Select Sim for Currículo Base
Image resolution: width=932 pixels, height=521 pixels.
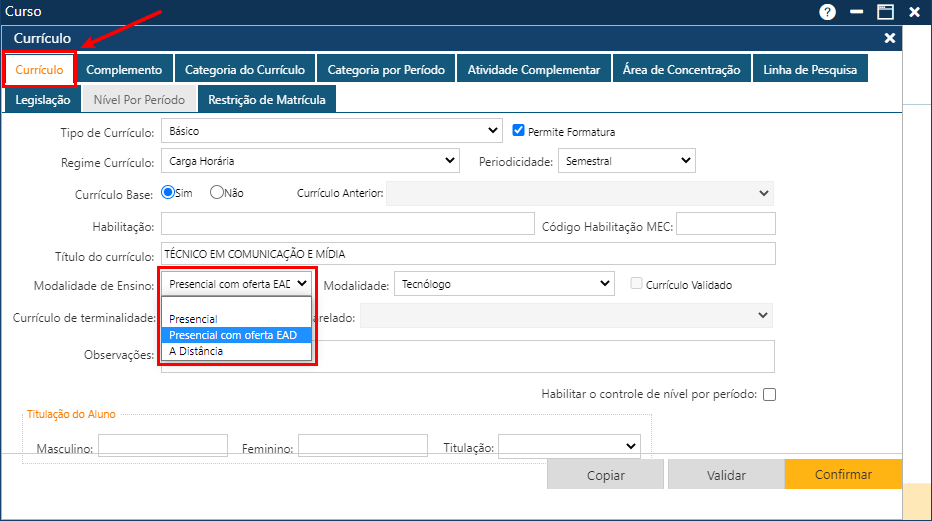(169, 193)
